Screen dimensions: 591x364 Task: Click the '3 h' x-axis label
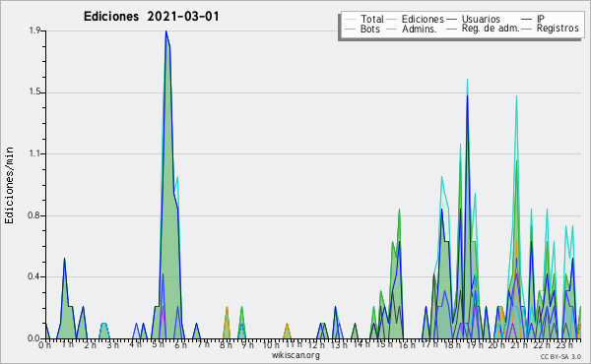point(112,344)
